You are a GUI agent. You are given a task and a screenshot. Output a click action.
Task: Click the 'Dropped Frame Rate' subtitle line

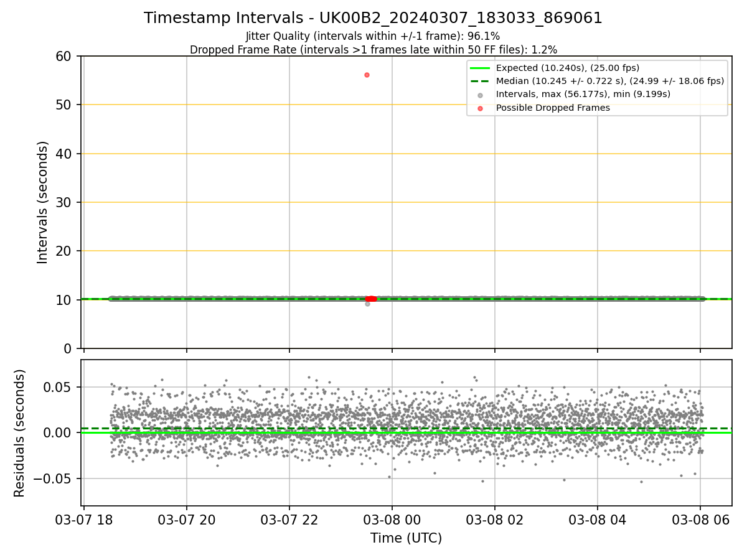click(373, 50)
